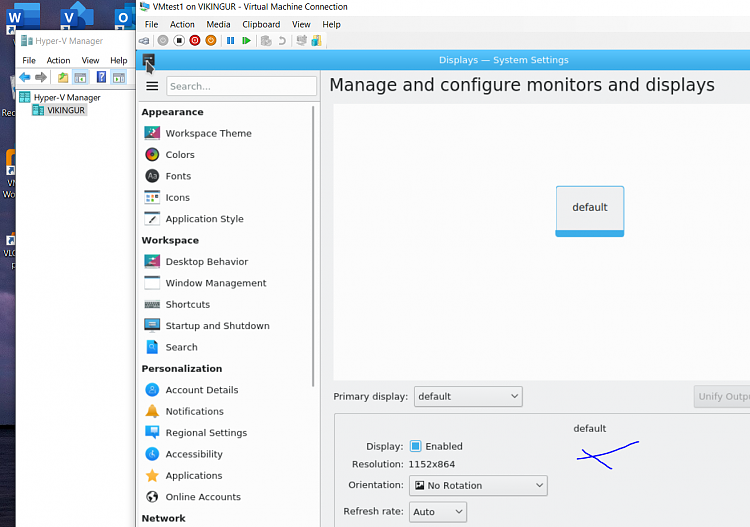The image size is (750, 527).
Task: Select the default monitor box in preview
Action: coord(590,211)
